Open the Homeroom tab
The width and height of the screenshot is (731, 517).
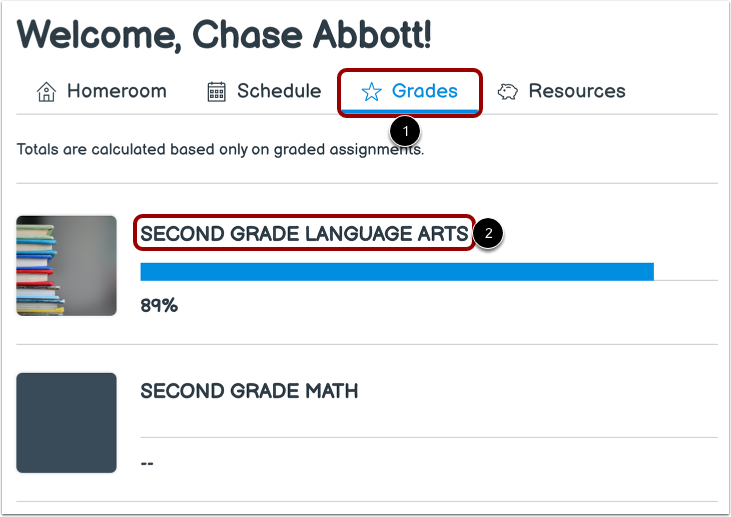click(116, 91)
